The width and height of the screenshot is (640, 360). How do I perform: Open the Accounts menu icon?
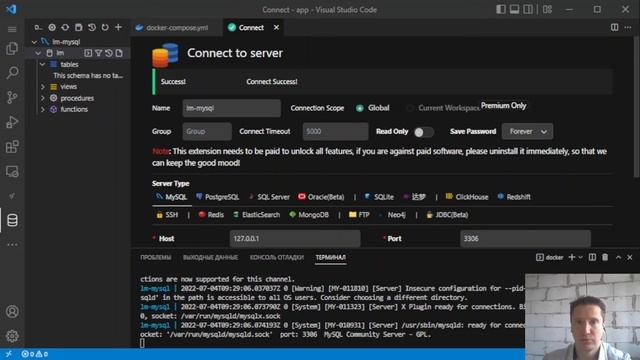coord(12,311)
